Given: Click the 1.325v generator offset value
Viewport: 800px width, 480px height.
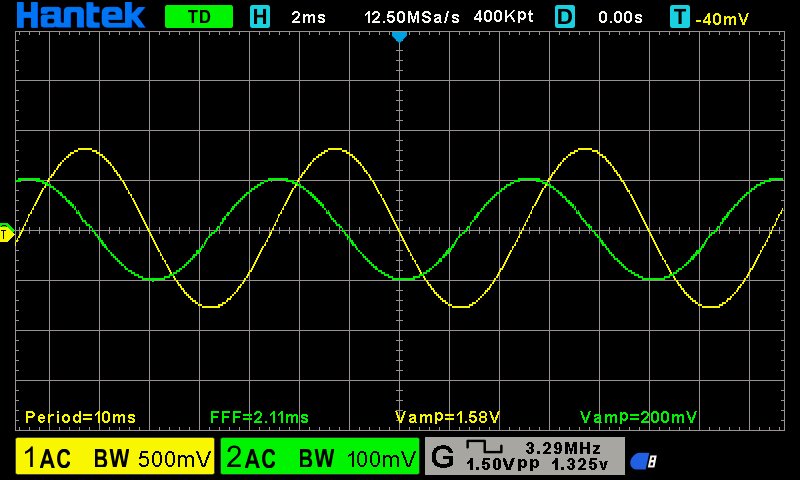Looking at the screenshot, I should click(580, 464).
